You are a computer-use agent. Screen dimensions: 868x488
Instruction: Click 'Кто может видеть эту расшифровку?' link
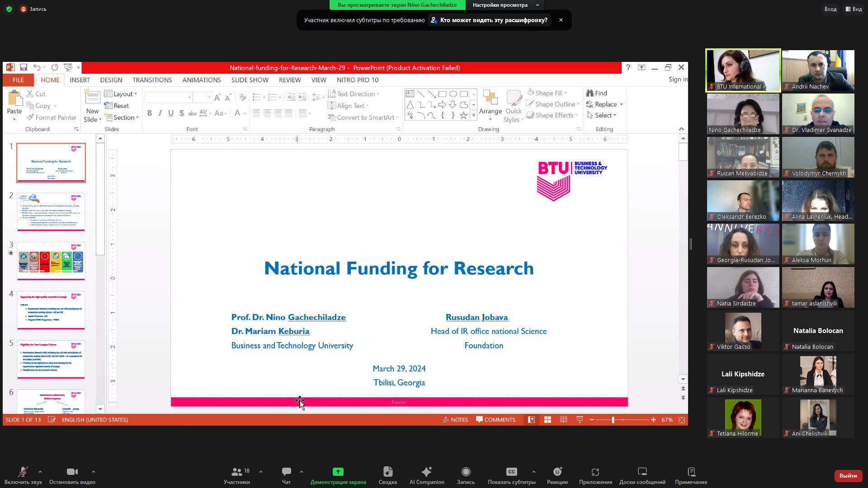(x=490, y=20)
